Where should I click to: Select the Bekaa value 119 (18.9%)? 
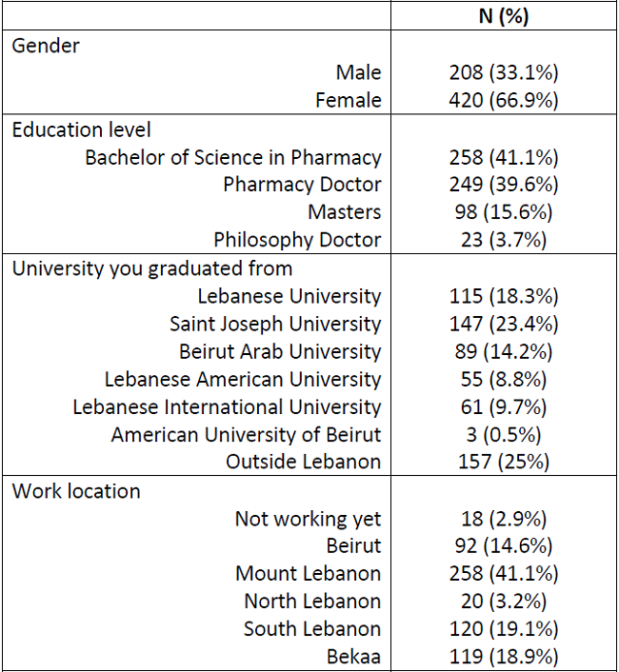click(503, 657)
